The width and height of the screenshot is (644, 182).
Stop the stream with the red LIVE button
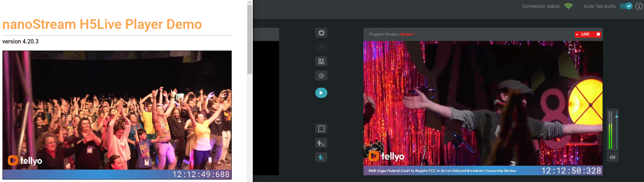[588, 34]
